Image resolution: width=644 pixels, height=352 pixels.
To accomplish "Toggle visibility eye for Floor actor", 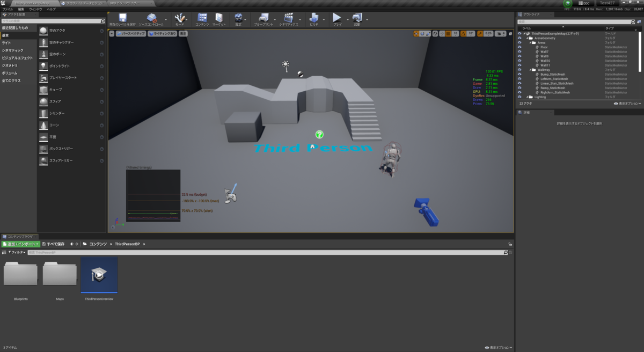I will point(519,47).
